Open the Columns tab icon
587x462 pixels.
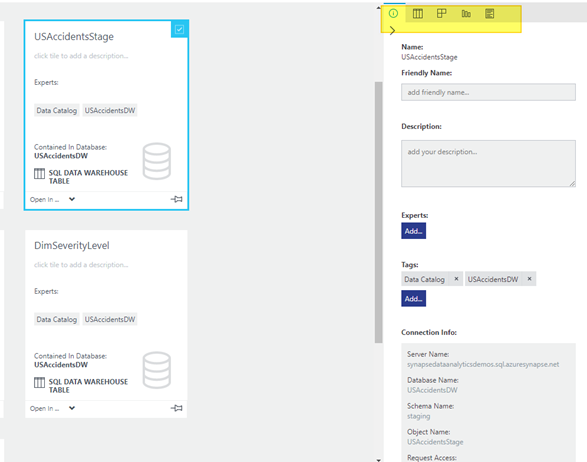pyautogui.click(x=418, y=14)
